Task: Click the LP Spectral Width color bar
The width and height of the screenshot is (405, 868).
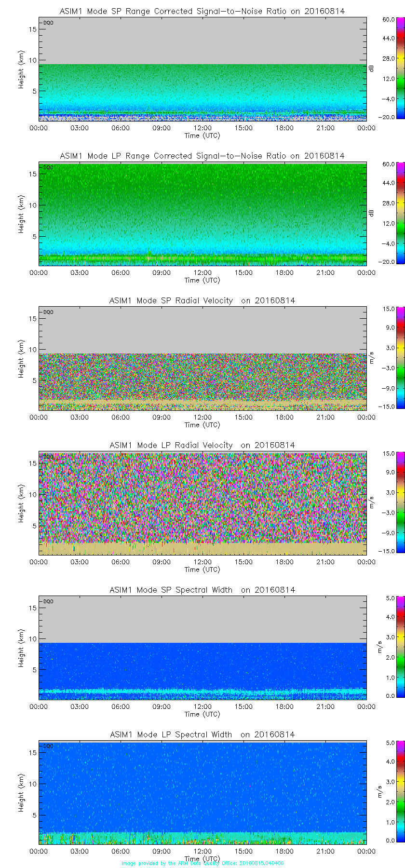Action: [x=388, y=791]
